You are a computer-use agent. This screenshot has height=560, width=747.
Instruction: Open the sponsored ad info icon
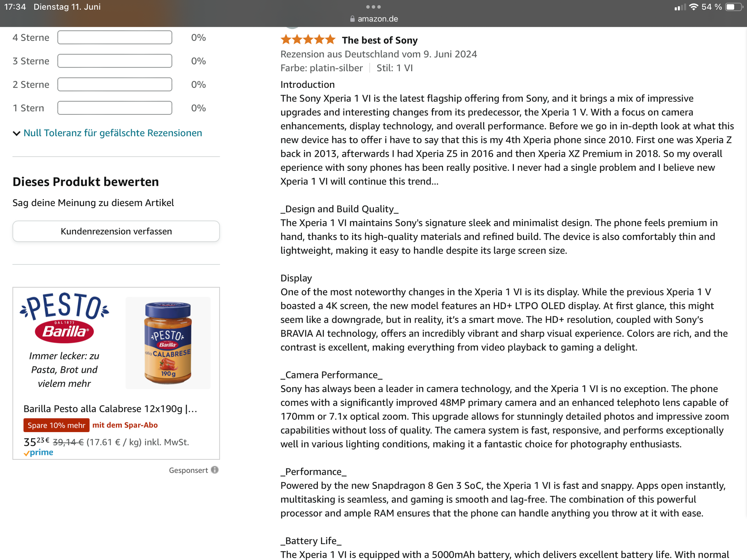coord(215,470)
